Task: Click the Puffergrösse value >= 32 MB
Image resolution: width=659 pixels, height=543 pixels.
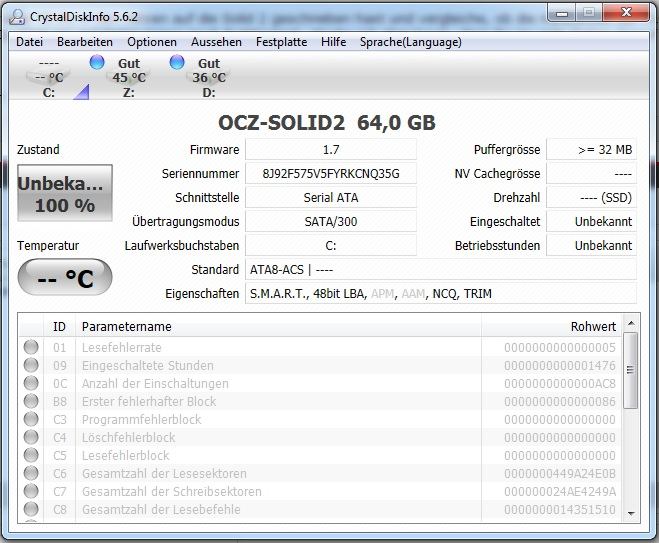Action: [x=591, y=150]
